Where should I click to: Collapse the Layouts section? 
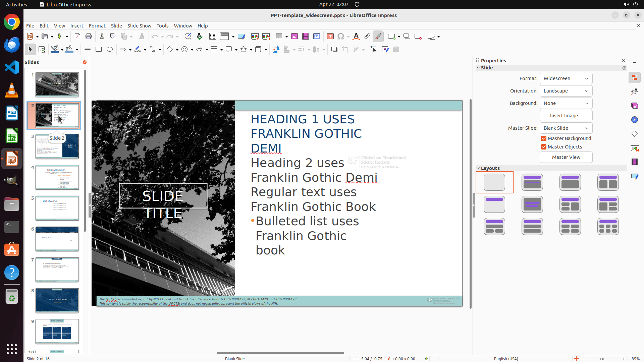(x=478, y=168)
